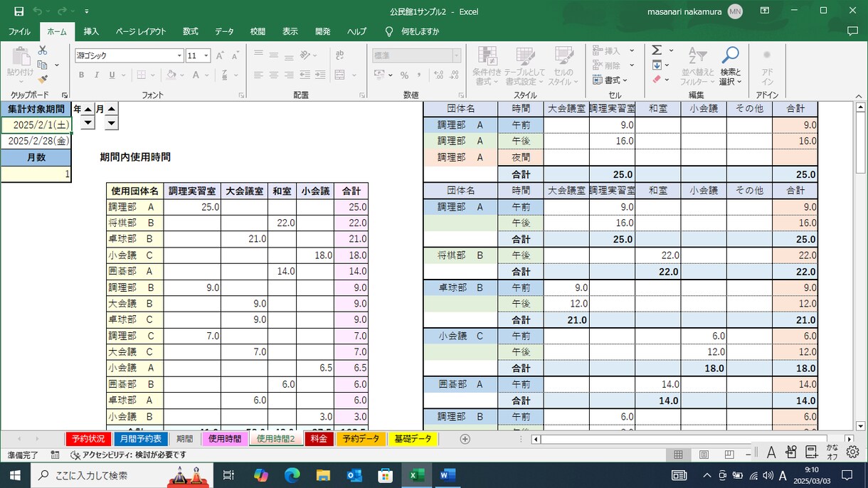Toggle Underline formatting

(112, 75)
